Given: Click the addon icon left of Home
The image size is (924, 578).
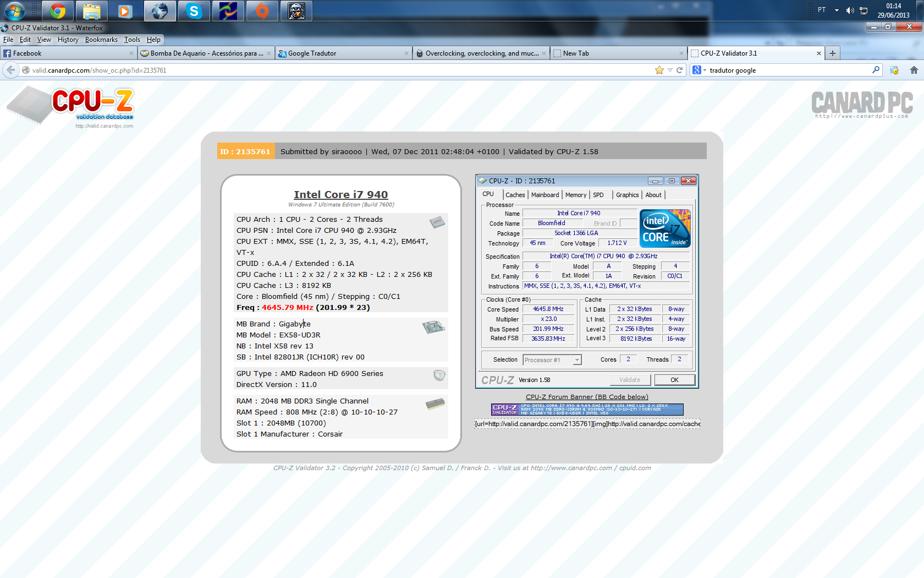Looking at the screenshot, I should coord(894,70).
